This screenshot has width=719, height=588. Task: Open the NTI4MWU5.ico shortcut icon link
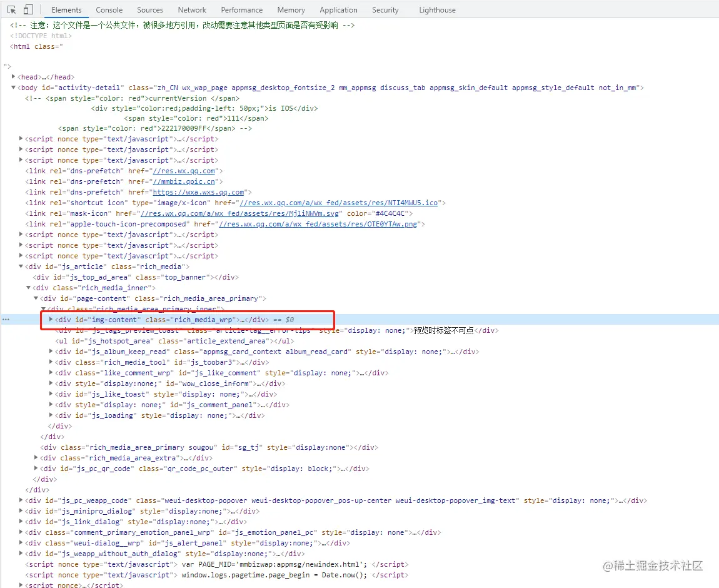click(338, 203)
